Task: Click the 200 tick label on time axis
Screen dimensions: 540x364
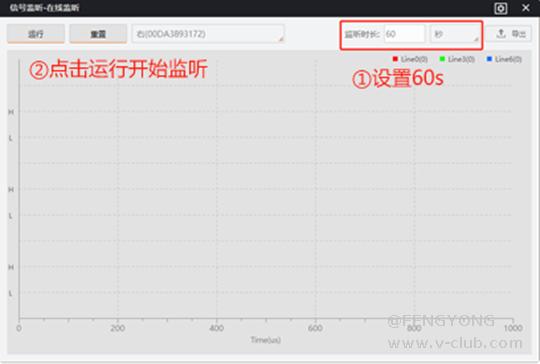Action: tap(118, 328)
